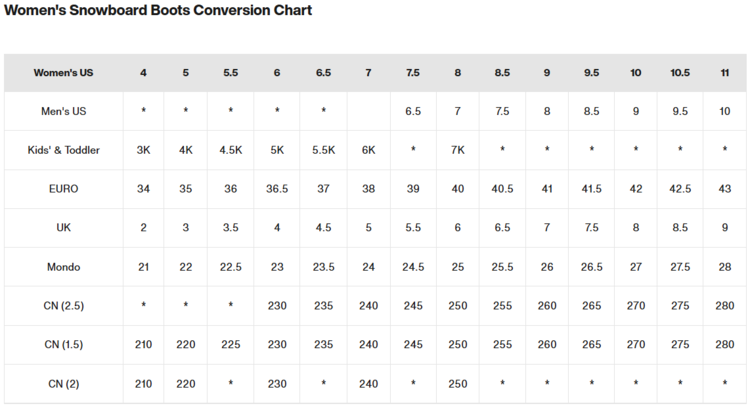Click the 10.5 column header
Screen dimensions: 750x406
pyautogui.click(x=680, y=73)
